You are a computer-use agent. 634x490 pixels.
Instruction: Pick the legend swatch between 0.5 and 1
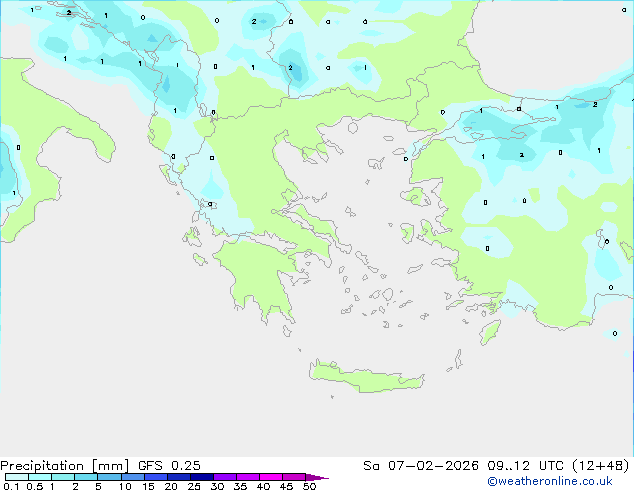click(x=40, y=477)
